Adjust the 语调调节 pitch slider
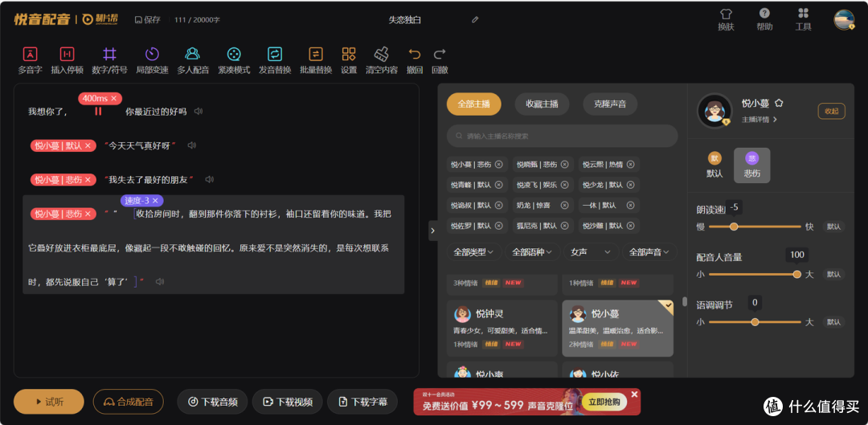 755,321
